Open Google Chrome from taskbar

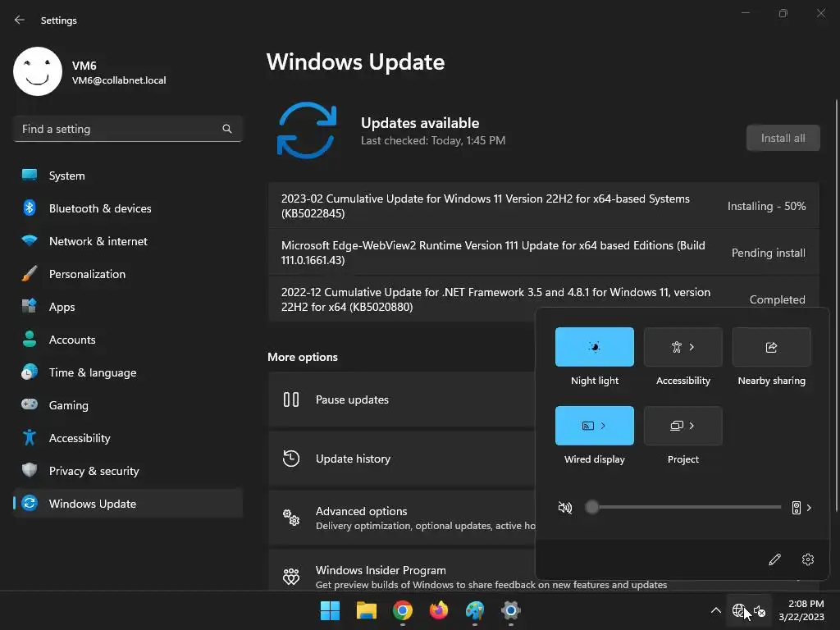click(402, 610)
